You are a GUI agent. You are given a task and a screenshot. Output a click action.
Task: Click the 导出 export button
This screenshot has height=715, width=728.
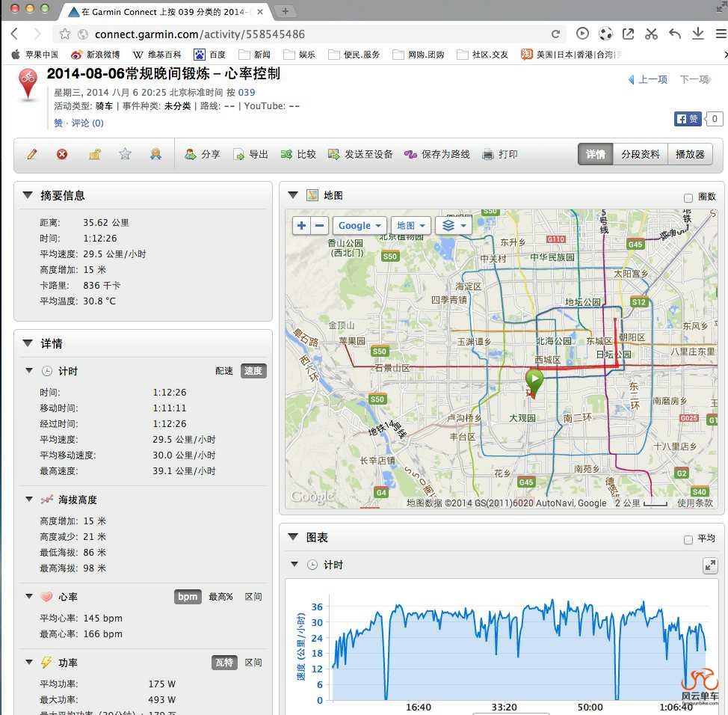[x=250, y=154]
